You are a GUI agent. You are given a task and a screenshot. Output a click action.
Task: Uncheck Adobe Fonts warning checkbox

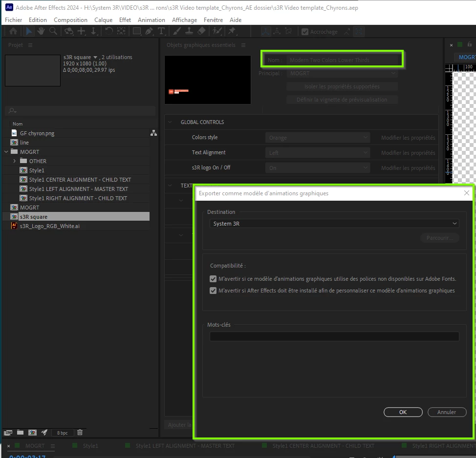coord(213,279)
